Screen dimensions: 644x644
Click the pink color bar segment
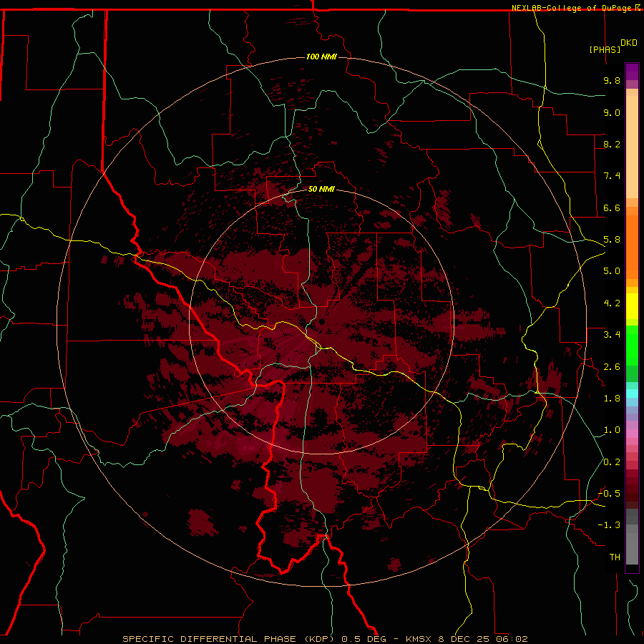tap(632, 434)
